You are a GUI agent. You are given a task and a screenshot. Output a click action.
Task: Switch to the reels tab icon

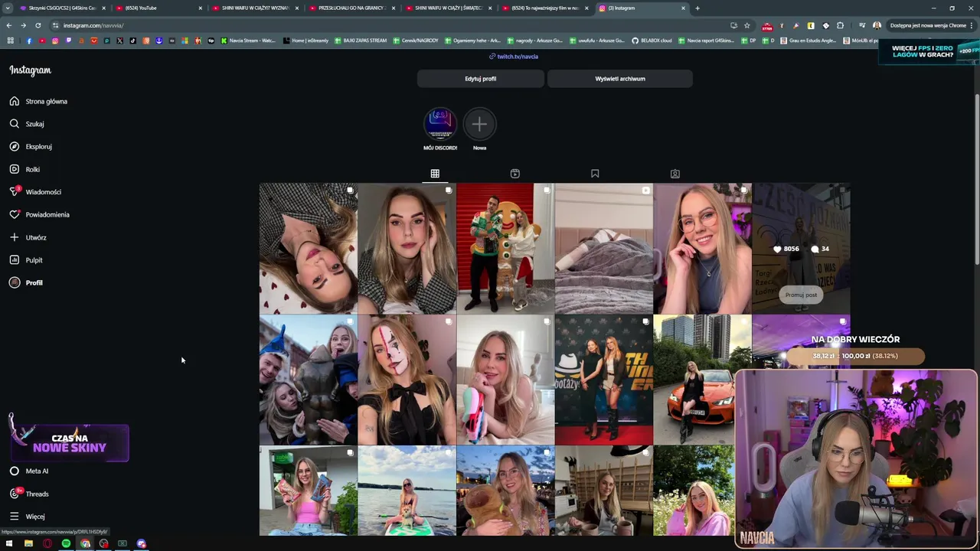514,174
